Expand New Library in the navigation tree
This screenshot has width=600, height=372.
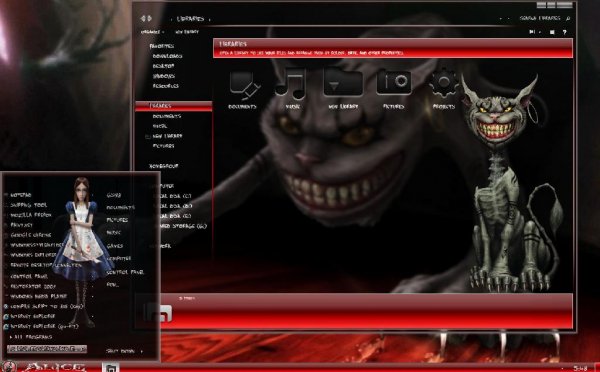tap(147, 136)
